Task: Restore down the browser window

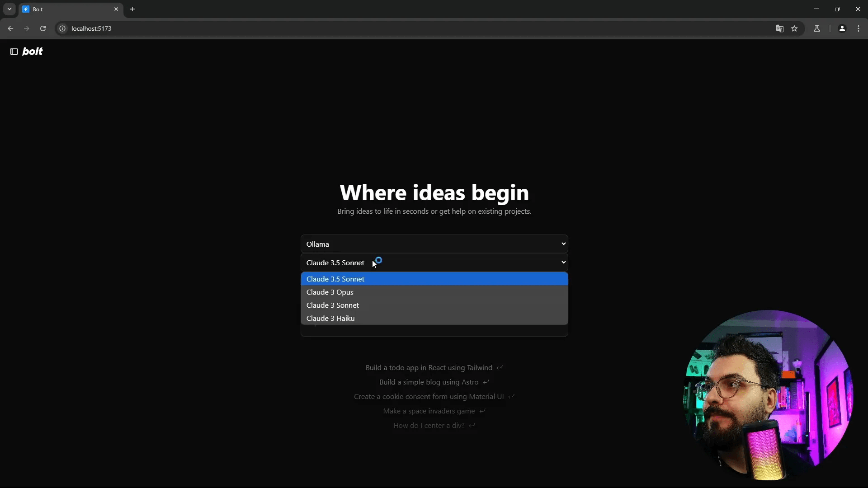Action: [837, 9]
